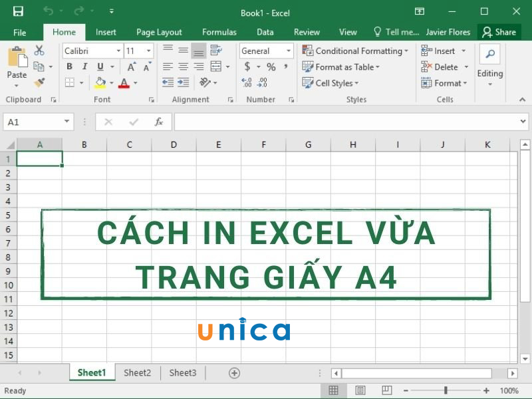Expand the General number format dropdown
Viewport: 532px width, 399px height.
click(289, 51)
